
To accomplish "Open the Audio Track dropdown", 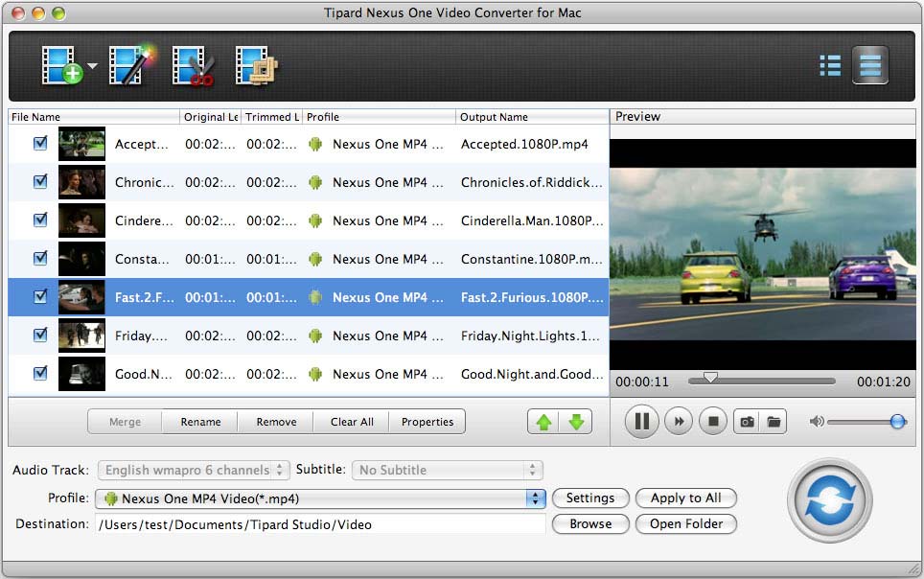I will [x=194, y=470].
